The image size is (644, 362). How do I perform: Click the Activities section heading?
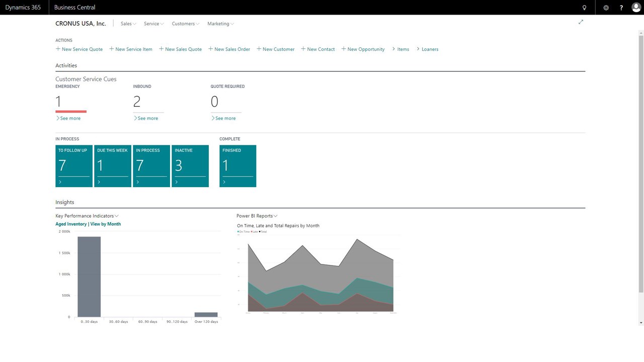click(66, 65)
